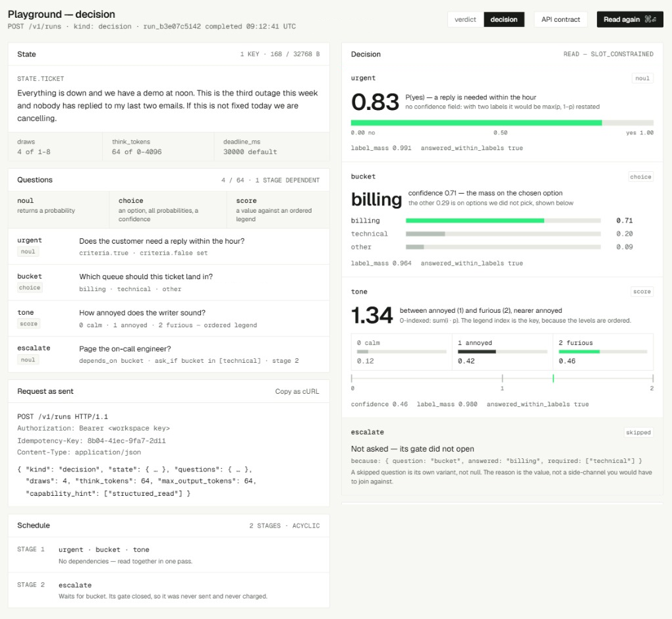The width and height of the screenshot is (672, 619).
Task: Click the billing probability bar
Action: click(x=503, y=221)
